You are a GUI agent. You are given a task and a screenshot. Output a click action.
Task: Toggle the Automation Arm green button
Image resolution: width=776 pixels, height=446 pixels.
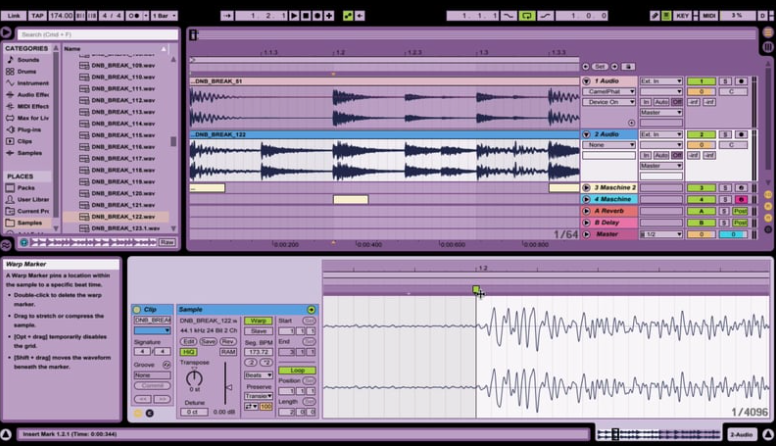click(x=348, y=16)
